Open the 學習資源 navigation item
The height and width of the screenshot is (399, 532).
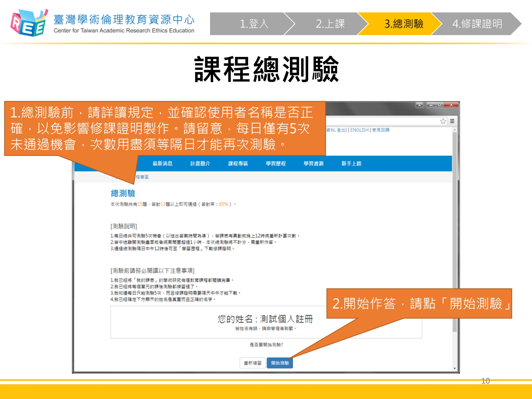pyautogui.click(x=314, y=164)
